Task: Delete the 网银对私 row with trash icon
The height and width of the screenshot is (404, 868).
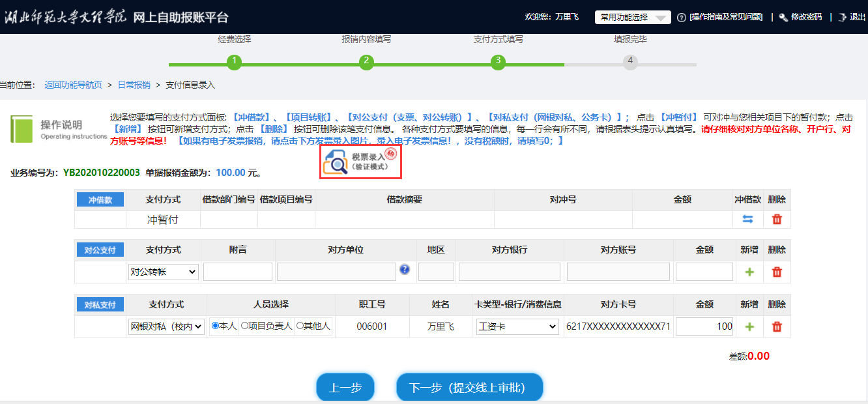Action: [x=777, y=326]
